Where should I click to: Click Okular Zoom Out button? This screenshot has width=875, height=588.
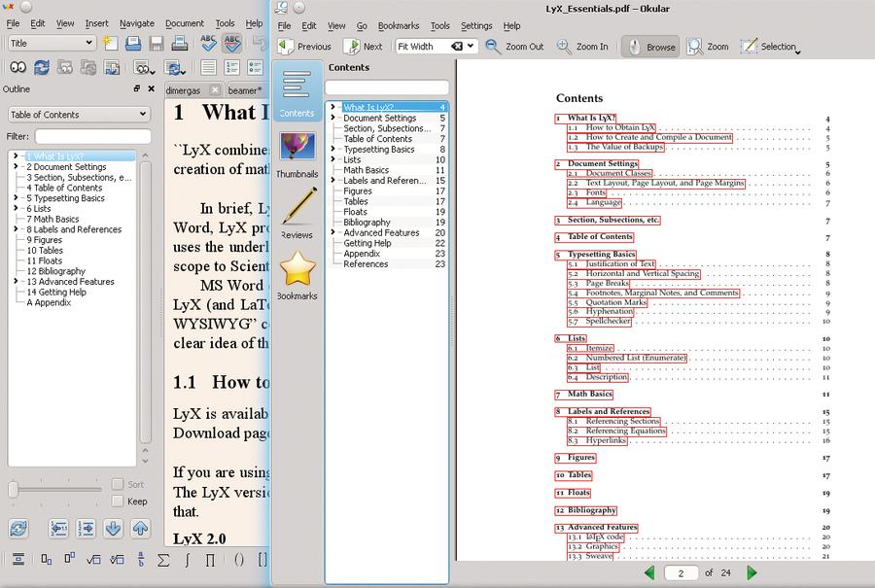[x=514, y=47]
